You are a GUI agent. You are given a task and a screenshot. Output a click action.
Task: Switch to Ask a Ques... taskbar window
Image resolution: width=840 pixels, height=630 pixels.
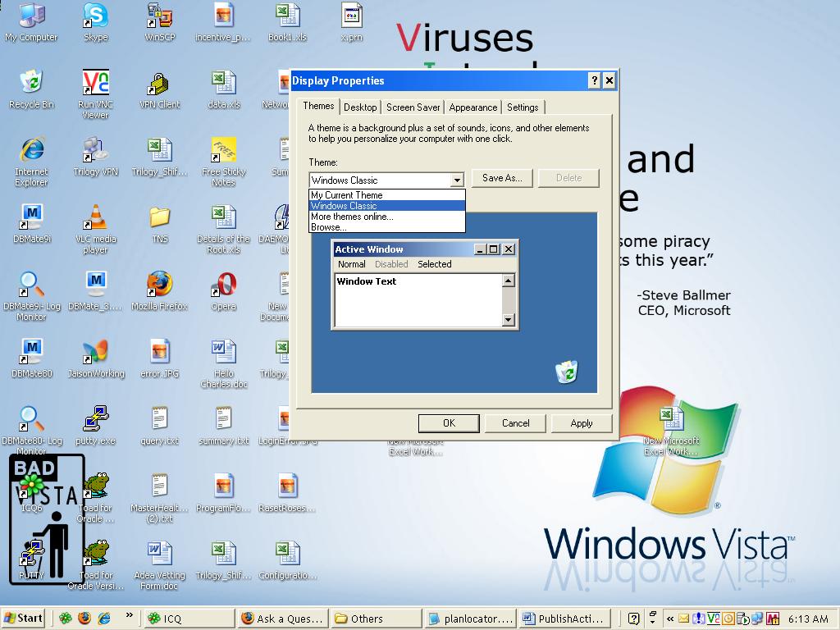click(x=283, y=619)
